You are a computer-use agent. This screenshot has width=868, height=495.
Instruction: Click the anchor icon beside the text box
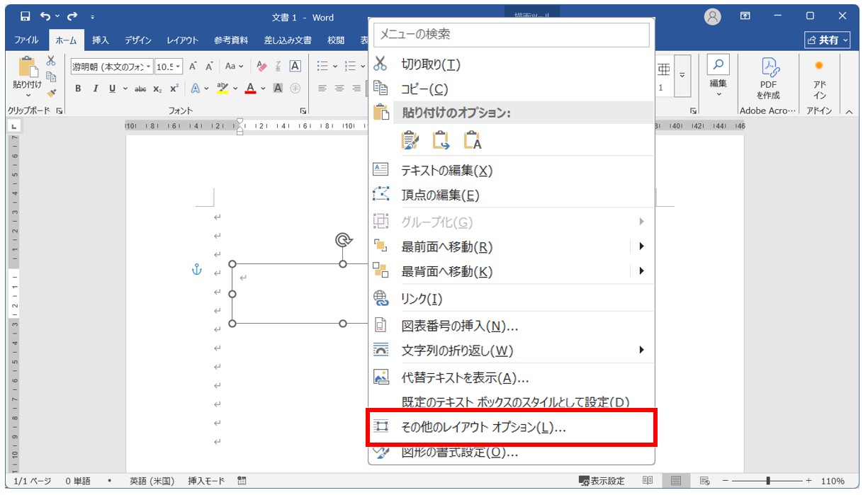point(198,270)
